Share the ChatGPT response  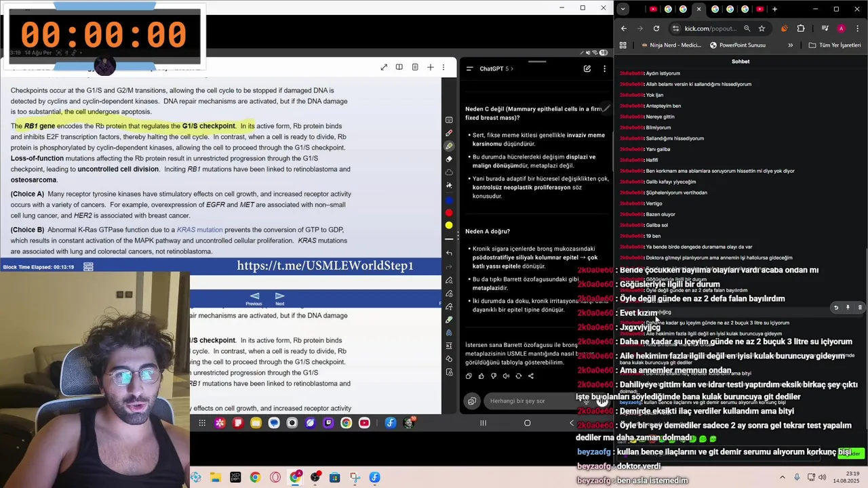click(x=531, y=375)
